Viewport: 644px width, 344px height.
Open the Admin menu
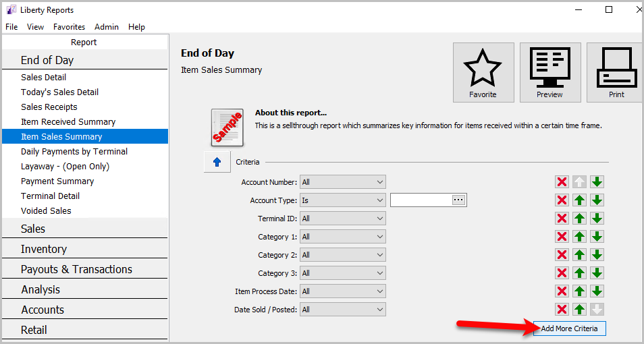tap(107, 27)
